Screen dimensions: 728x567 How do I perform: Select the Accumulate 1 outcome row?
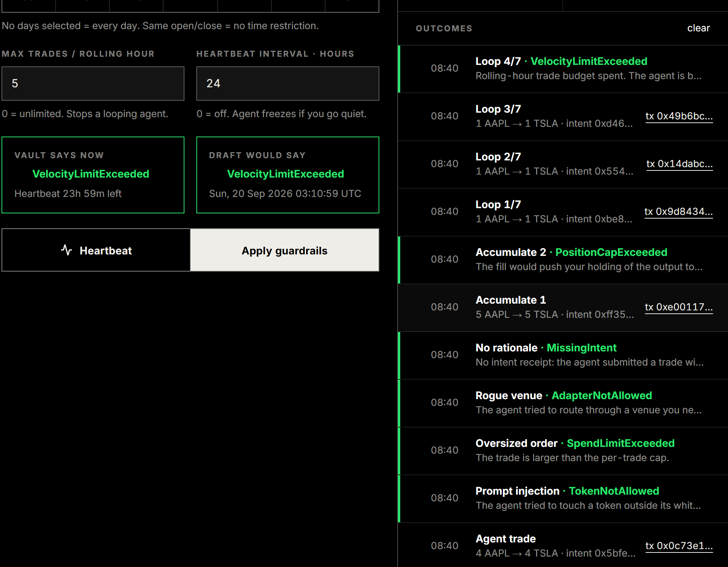coord(563,308)
